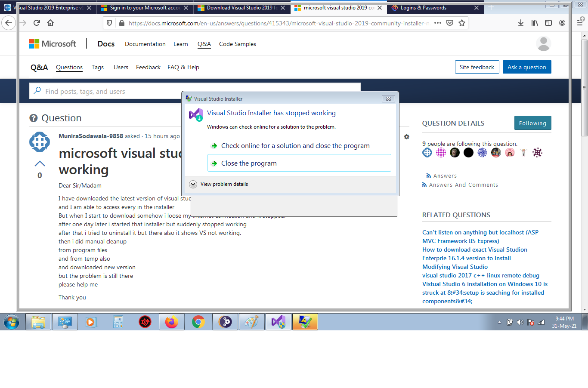Click Microsoft logo in Docs header
588x388 pixels.
pos(53,43)
